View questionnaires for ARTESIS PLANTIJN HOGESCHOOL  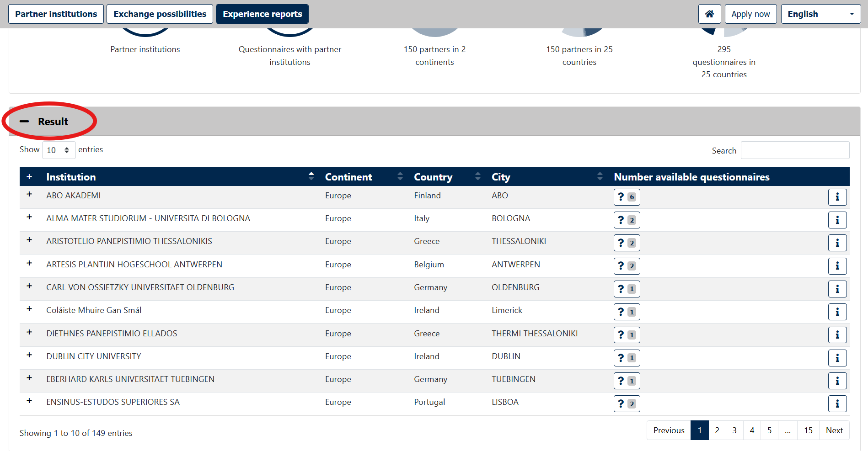pos(627,266)
